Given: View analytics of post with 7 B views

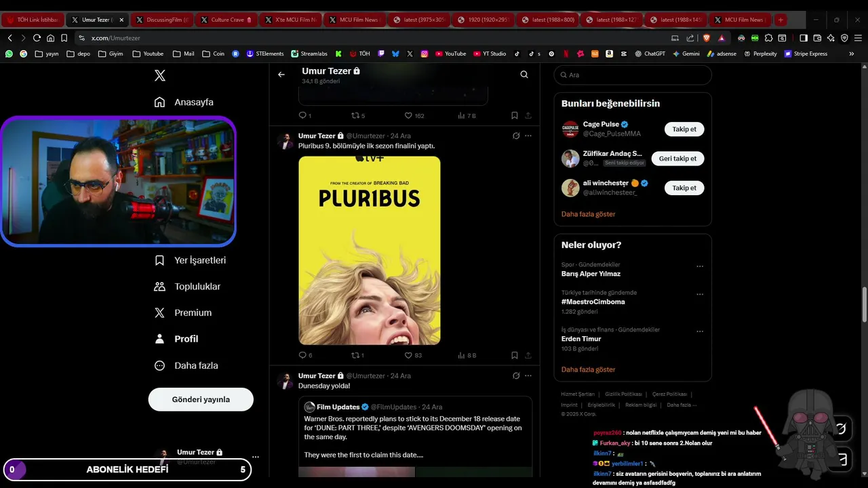Looking at the screenshot, I should (467, 115).
